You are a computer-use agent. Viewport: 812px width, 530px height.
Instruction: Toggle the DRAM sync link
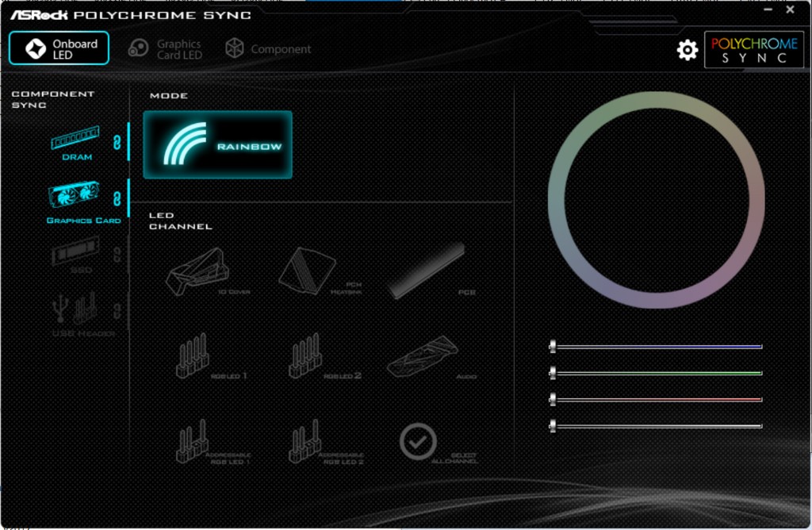pyautogui.click(x=117, y=141)
